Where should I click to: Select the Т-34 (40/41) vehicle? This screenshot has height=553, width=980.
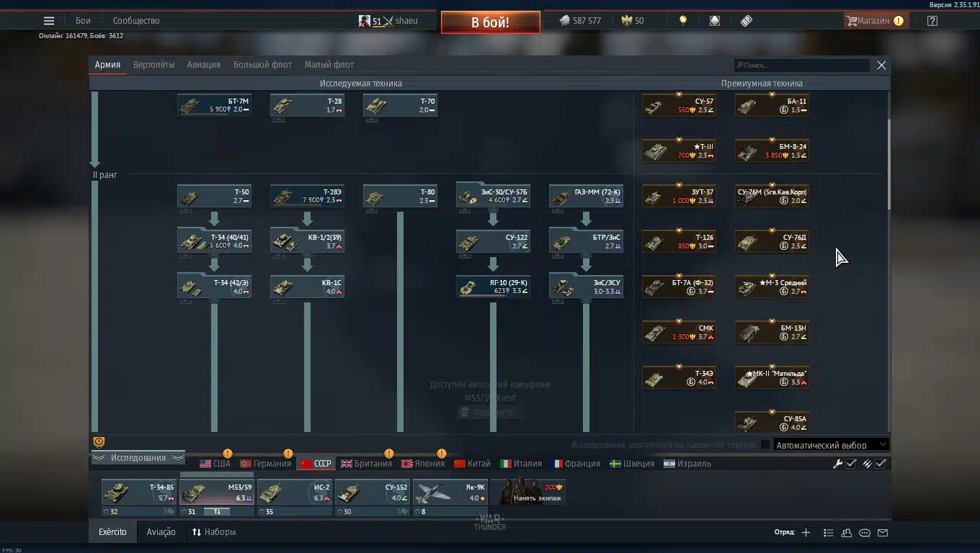pos(214,241)
